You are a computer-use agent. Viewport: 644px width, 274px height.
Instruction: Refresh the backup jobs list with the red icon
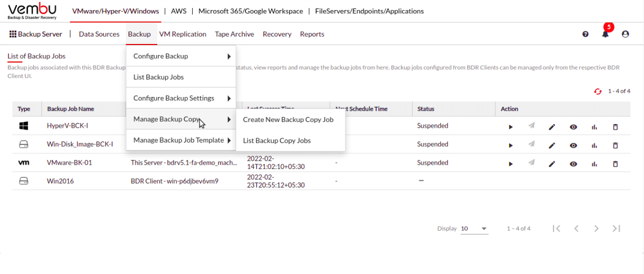click(598, 91)
